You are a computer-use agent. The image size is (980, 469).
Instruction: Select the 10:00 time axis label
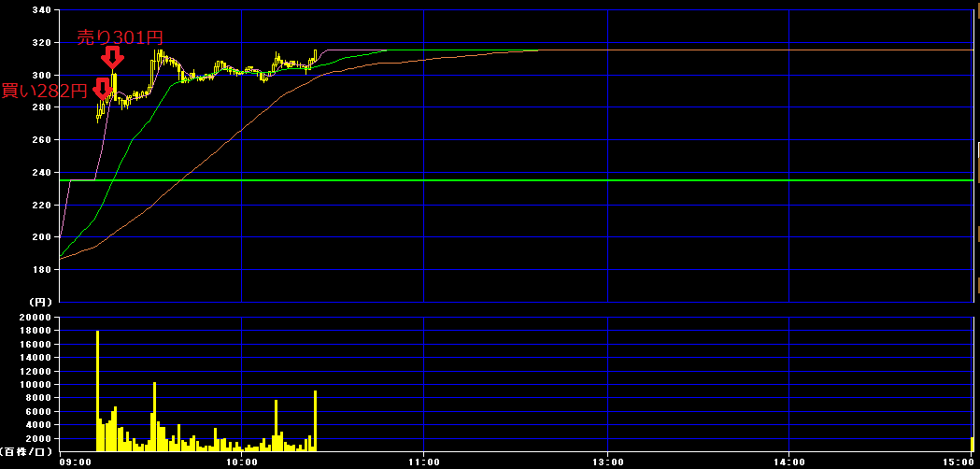click(241, 462)
